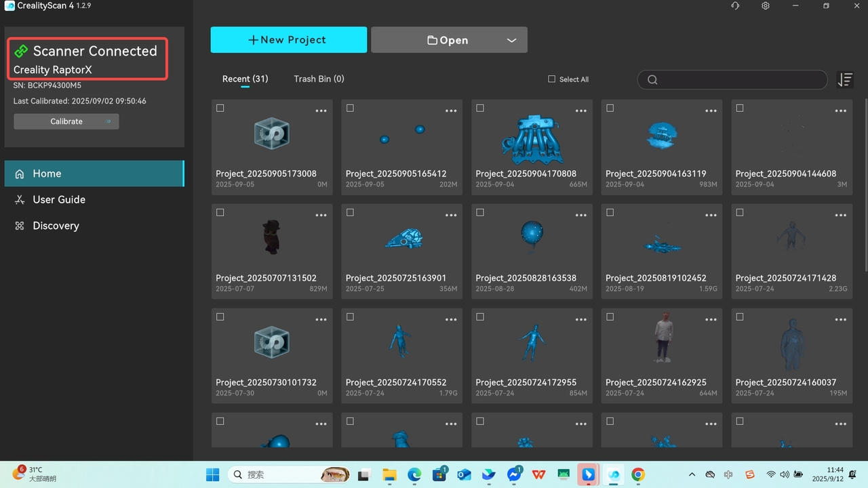The height and width of the screenshot is (488, 868).
Task: Check the Select All checkbox
Action: click(551, 79)
